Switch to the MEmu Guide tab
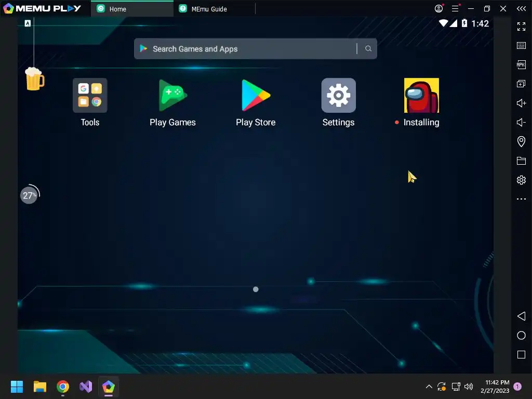Image resolution: width=532 pixels, height=399 pixels. [215, 9]
